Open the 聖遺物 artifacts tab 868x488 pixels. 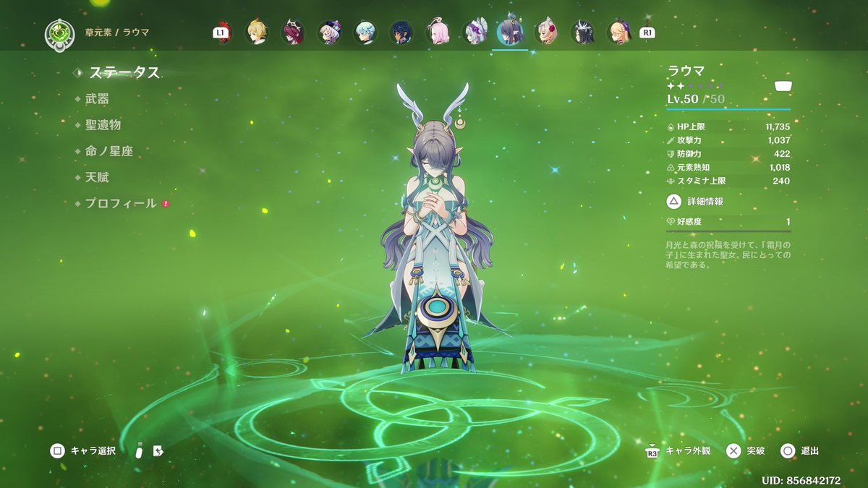tap(103, 125)
